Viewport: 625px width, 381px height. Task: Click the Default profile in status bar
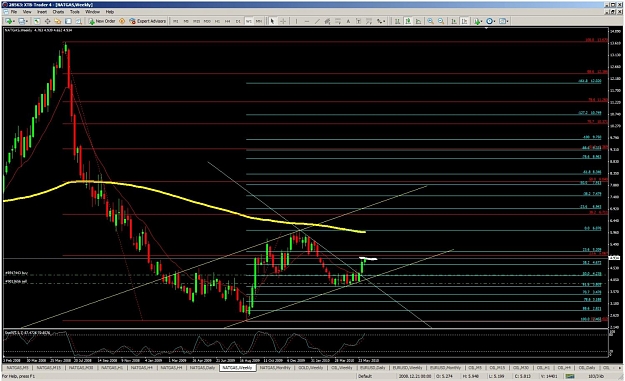[x=365, y=376]
